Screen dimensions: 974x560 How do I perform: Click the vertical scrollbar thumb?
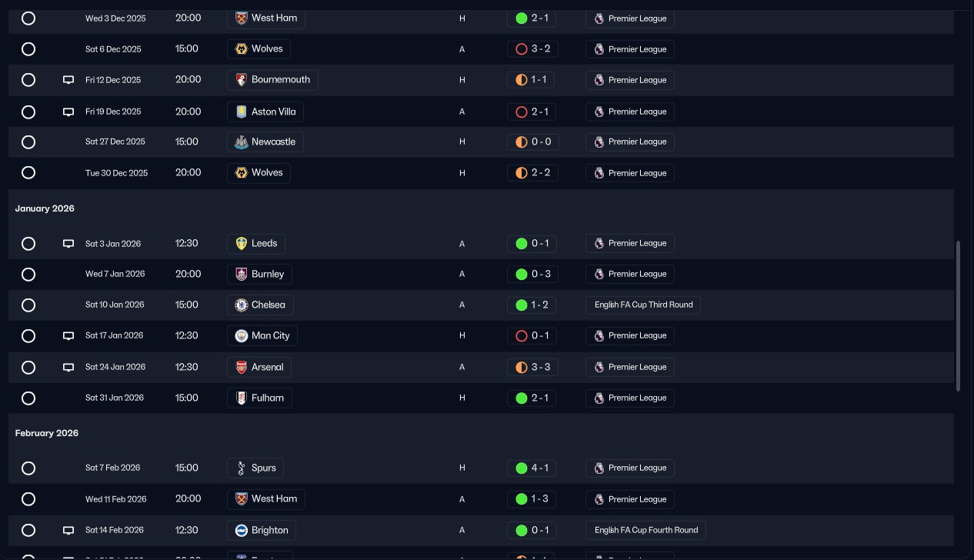[x=958, y=315]
